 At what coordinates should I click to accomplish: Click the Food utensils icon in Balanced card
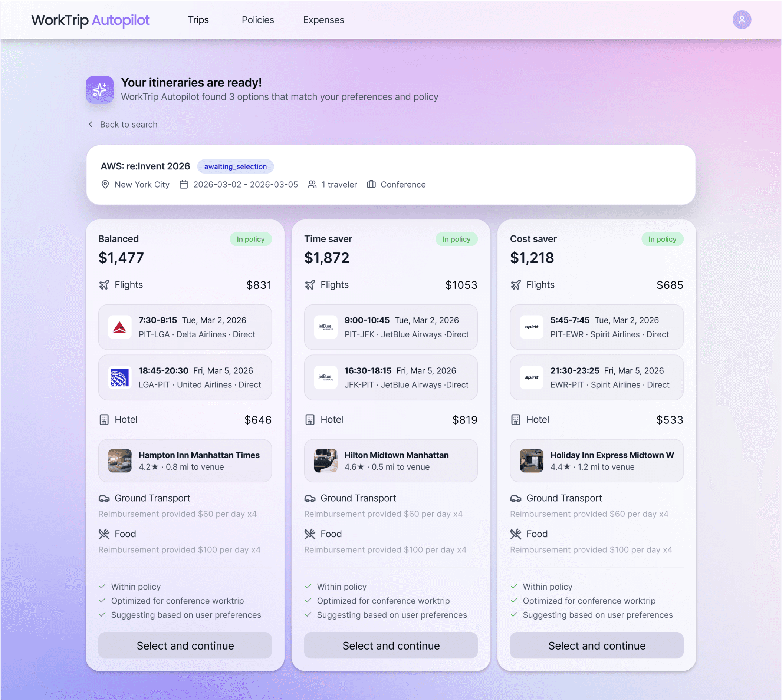(104, 534)
